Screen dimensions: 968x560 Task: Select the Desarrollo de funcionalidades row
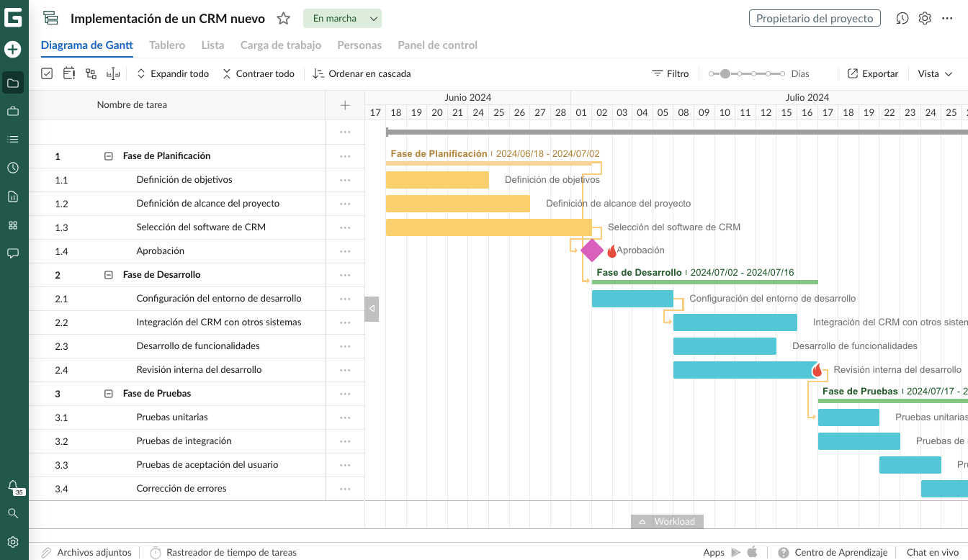(197, 346)
